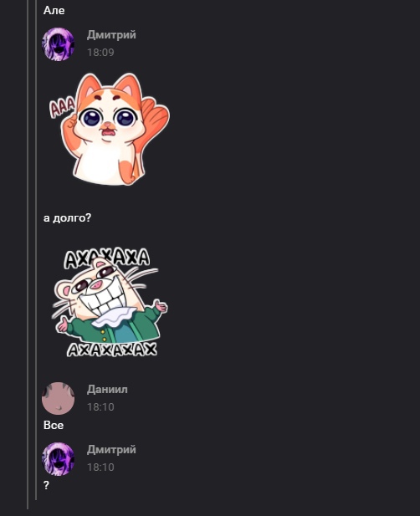Click Дмитрий's name above the 18:10 timestamp
This screenshot has width=420, height=516.
click(x=111, y=450)
